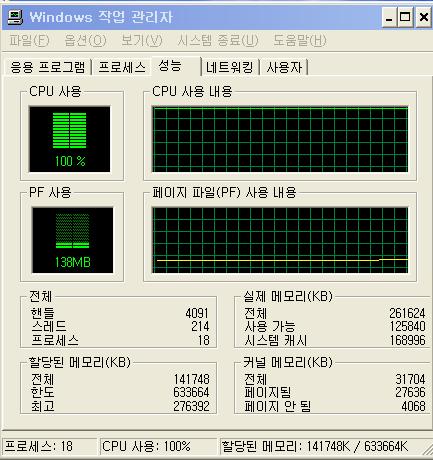
Task: Click the 페이지 파일(PF) 사용 내용 graph
Action: (280, 240)
